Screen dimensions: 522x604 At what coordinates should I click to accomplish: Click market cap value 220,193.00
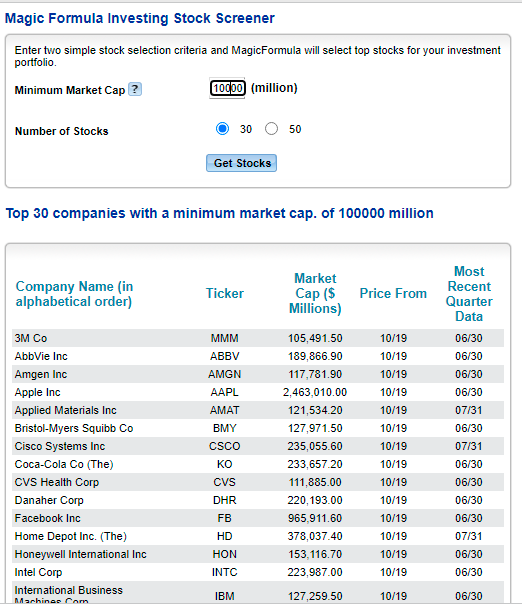click(315, 500)
